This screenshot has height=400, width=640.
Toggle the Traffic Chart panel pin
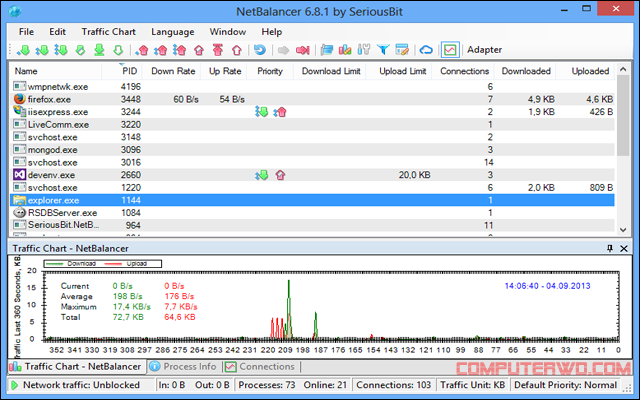click(610, 248)
